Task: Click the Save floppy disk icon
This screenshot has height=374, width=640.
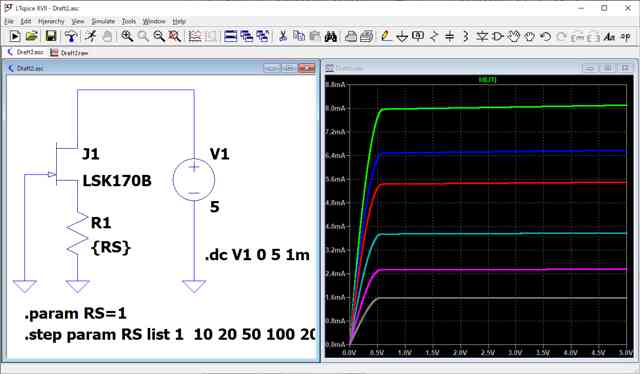Action: [51, 36]
